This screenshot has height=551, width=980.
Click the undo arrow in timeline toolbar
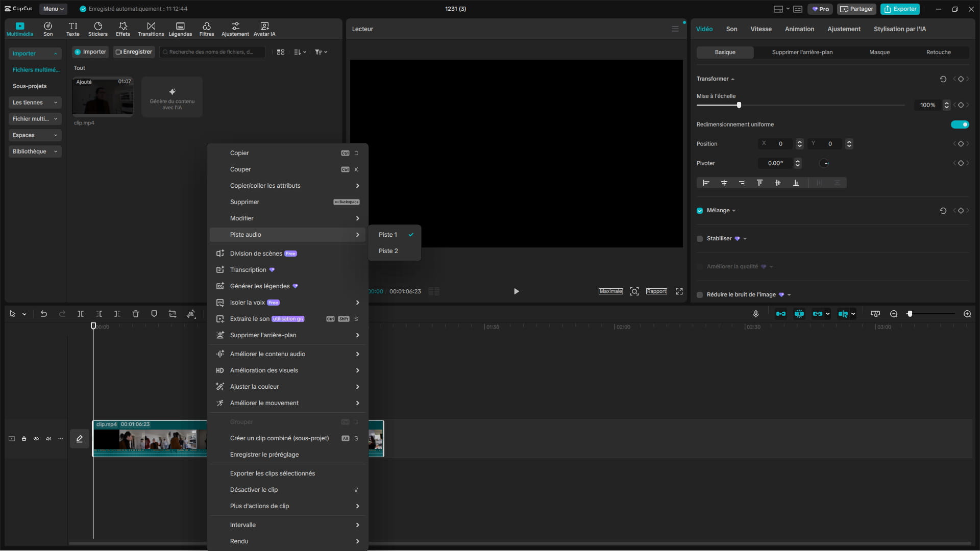pos(44,314)
